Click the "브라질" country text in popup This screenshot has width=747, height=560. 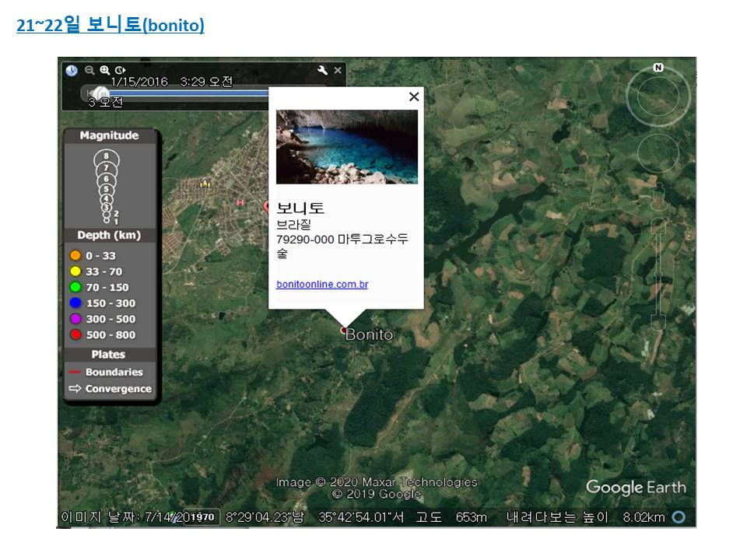tap(293, 224)
